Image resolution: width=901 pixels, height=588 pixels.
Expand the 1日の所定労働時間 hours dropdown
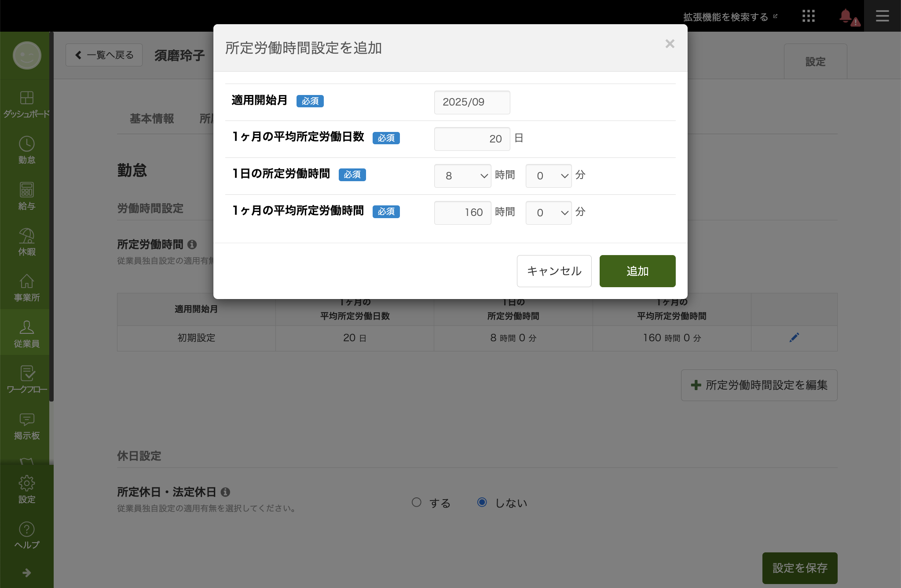tap(462, 176)
